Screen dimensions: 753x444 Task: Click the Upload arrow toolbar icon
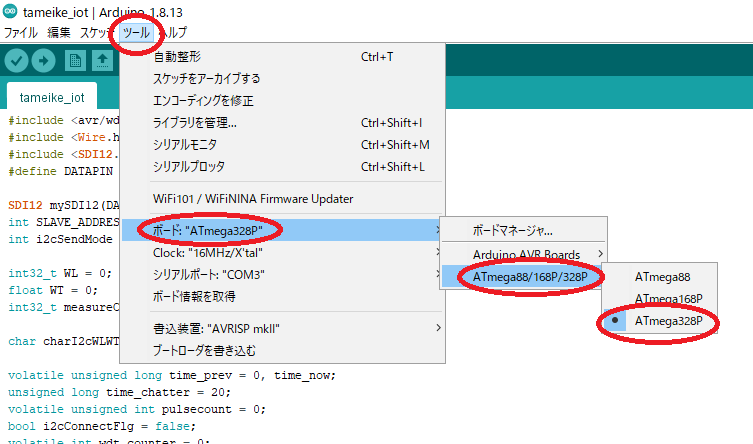[44, 61]
